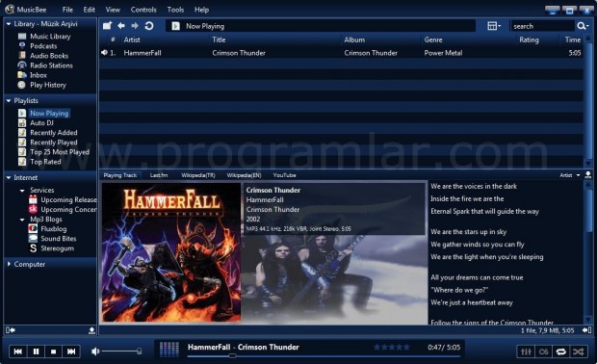The image size is (597, 364).
Task: Open the Music Library icon in sidebar
Action: tap(22, 37)
